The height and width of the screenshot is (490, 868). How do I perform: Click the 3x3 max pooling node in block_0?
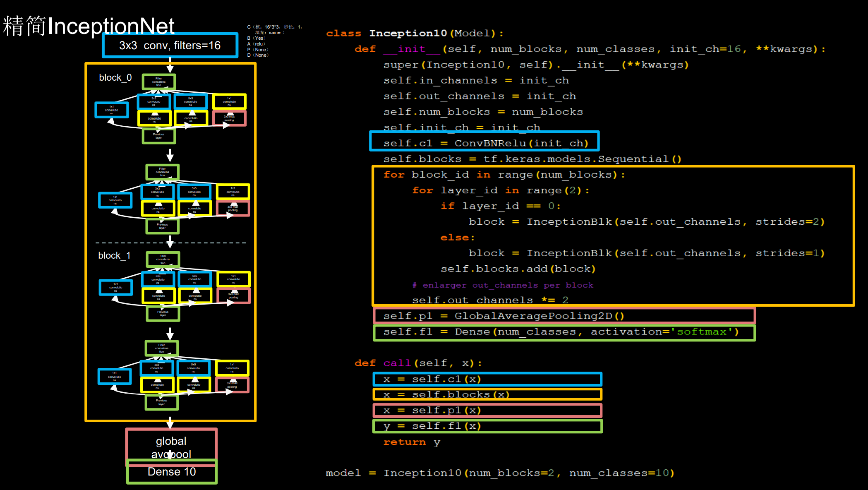tap(230, 118)
